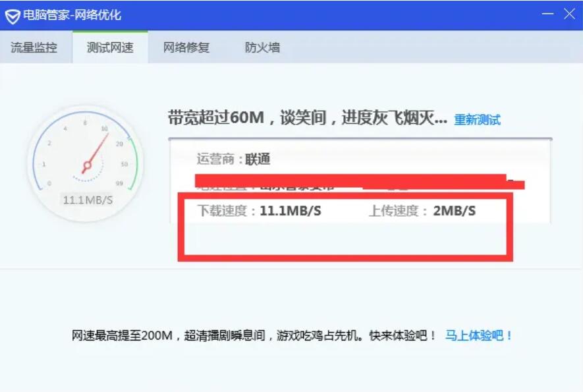Open the 网络修复 tab
583x392 pixels.
[x=186, y=47]
